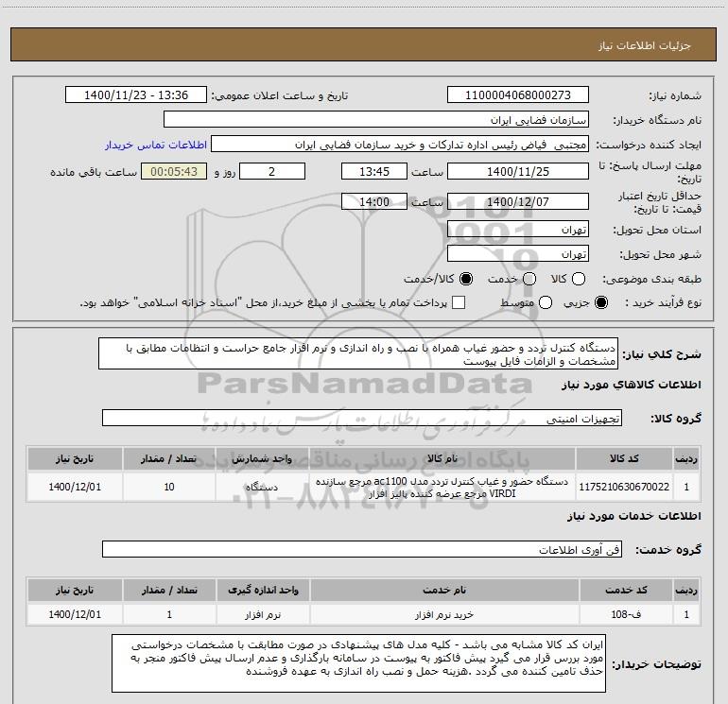Select the کالا radio button

click(579, 279)
